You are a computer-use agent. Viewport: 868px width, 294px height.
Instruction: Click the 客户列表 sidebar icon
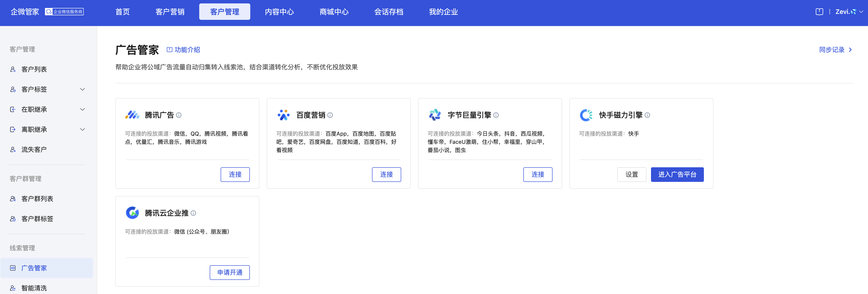(13, 69)
